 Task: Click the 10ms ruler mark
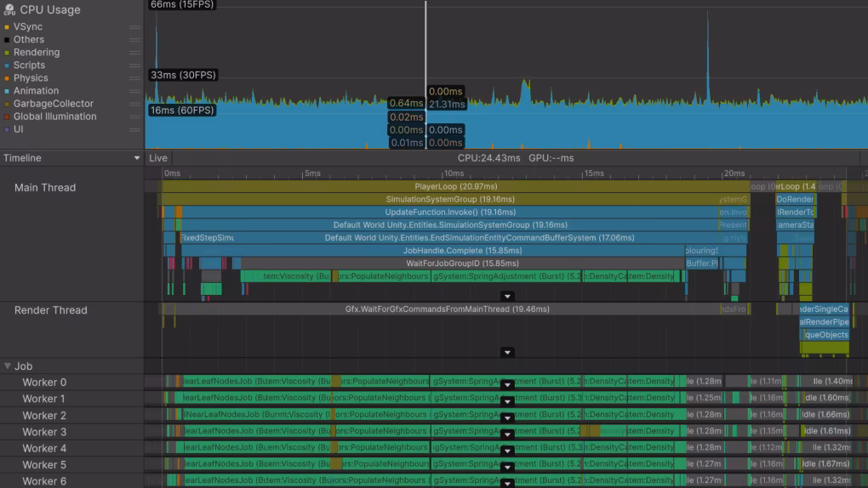tap(454, 173)
